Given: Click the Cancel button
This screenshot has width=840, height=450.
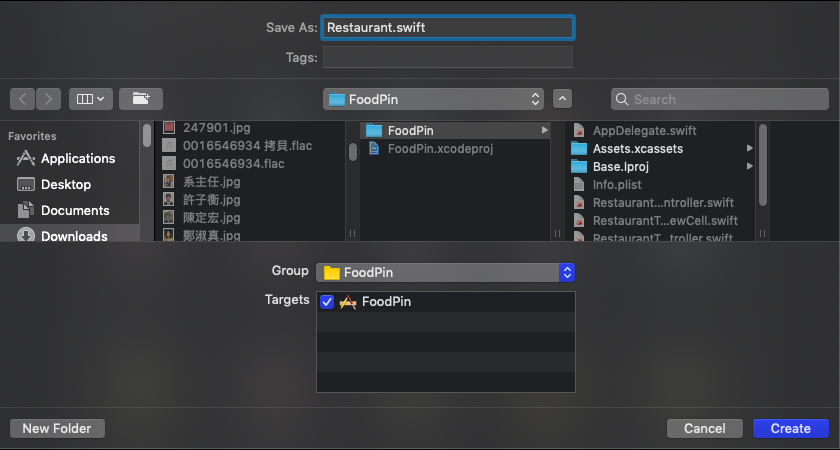Looking at the screenshot, I should point(704,428).
